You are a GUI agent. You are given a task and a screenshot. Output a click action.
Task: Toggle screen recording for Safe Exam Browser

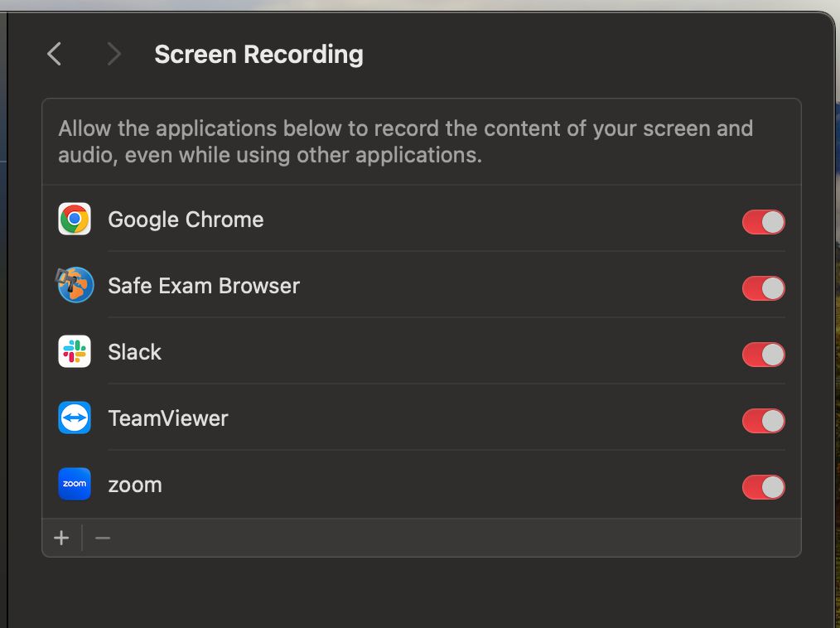764,288
